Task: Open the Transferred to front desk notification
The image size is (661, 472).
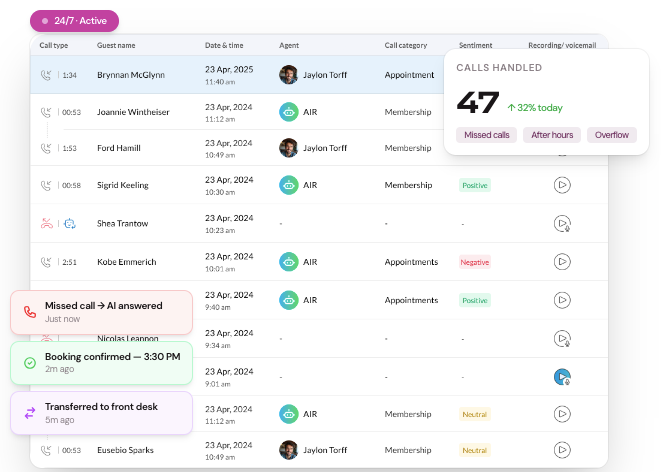Action: click(x=102, y=413)
